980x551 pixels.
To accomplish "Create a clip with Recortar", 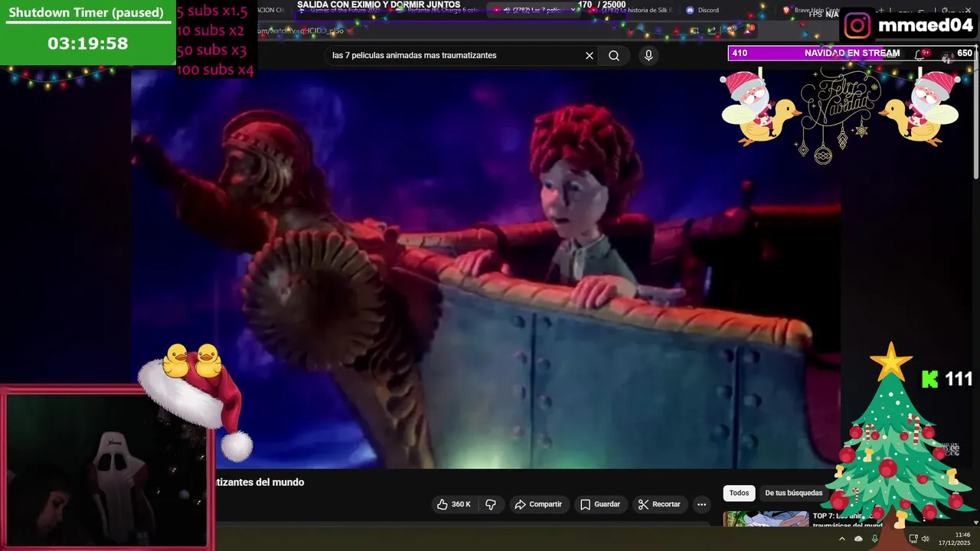I will 659,504.
